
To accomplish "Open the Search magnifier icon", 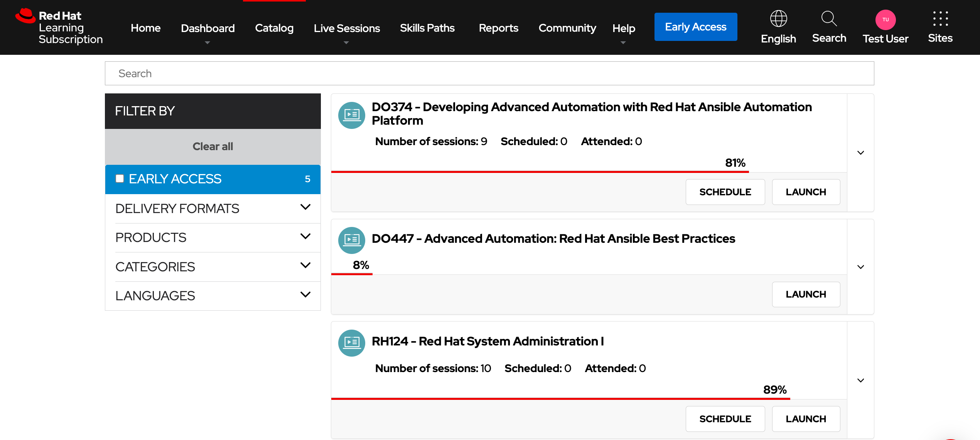I will click(828, 19).
